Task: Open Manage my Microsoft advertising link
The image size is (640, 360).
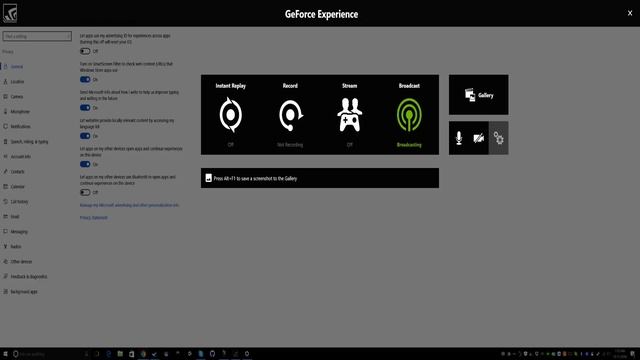Action: (x=129, y=205)
